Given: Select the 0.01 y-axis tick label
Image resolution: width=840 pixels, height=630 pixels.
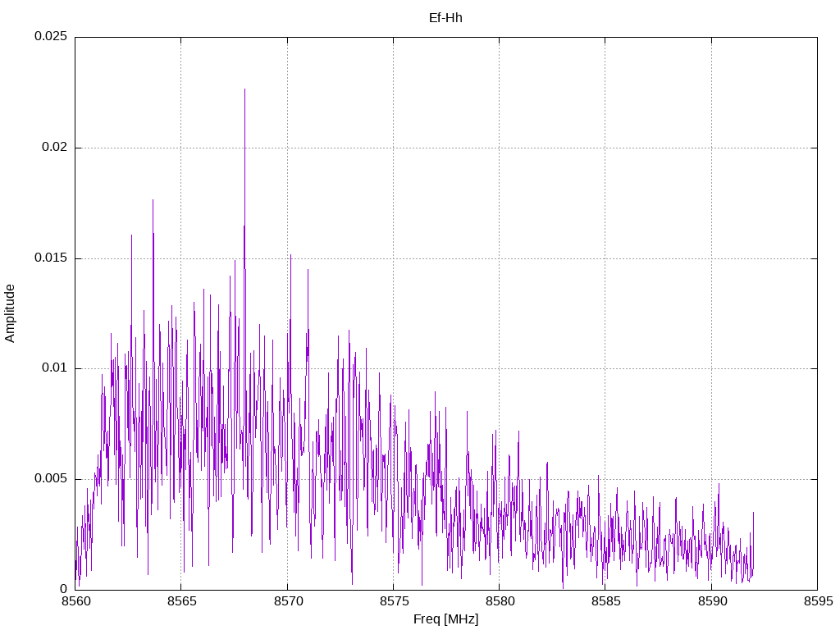Looking at the screenshot, I should (x=55, y=368).
